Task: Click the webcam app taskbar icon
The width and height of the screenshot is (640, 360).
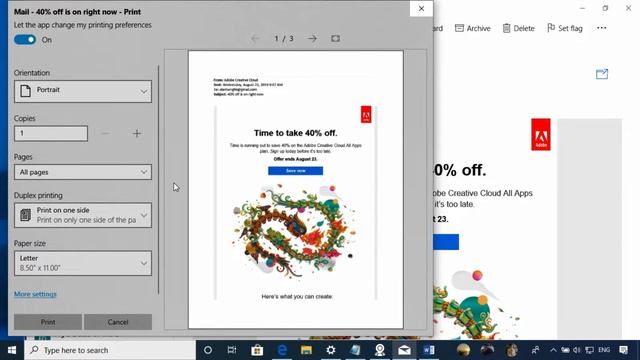Action: pyautogui.click(x=380, y=350)
